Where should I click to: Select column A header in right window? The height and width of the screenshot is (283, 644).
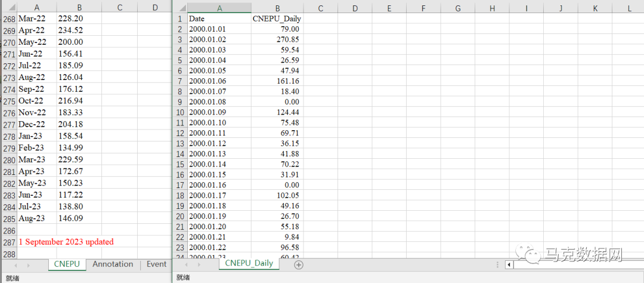click(x=219, y=8)
